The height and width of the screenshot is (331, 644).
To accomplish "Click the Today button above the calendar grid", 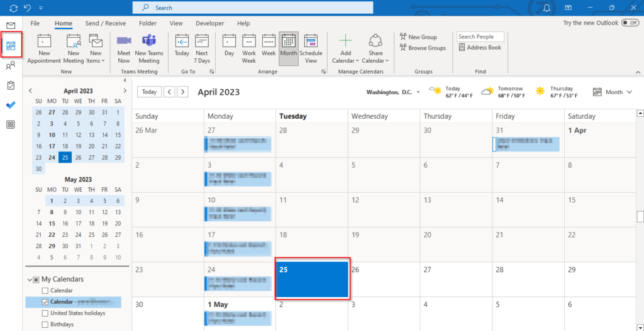I will click(x=149, y=92).
